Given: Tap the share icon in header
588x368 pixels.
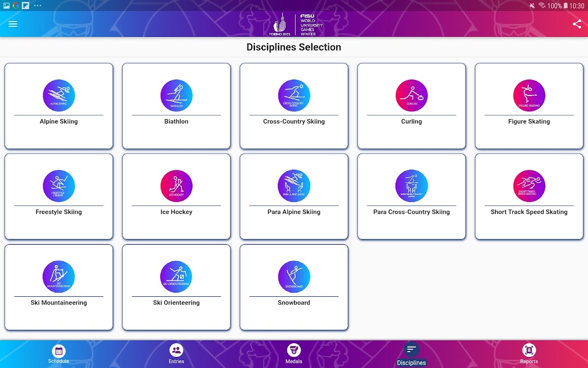Looking at the screenshot, I should click(577, 24).
